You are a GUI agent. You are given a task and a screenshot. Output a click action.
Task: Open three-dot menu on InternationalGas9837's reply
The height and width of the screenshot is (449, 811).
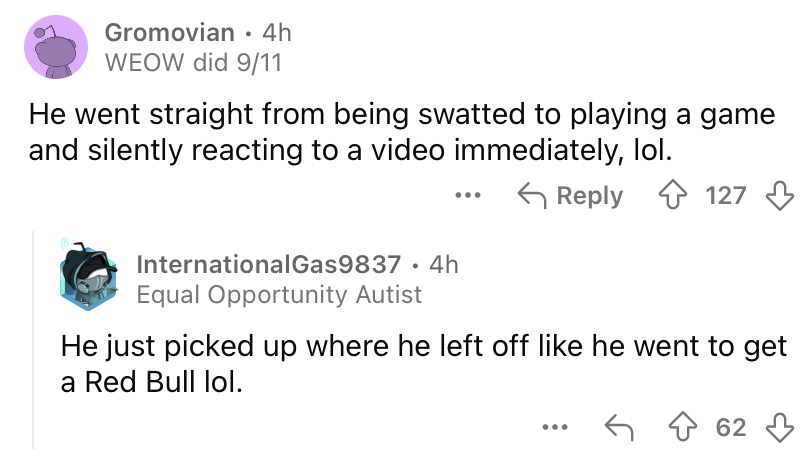pos(553,427)
